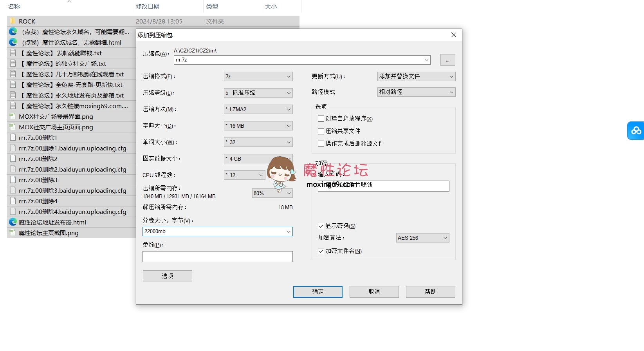This screenshot has height=351, width=644.
Task: Click image icon of 魔性论坛主页截图.png
Action: pyautogui.click(x=13, y=233)
